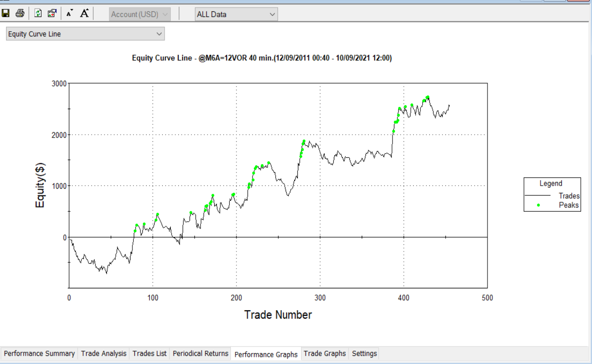
Task: Go to the Trade Graphs tab
Action: tap(325, 354)
